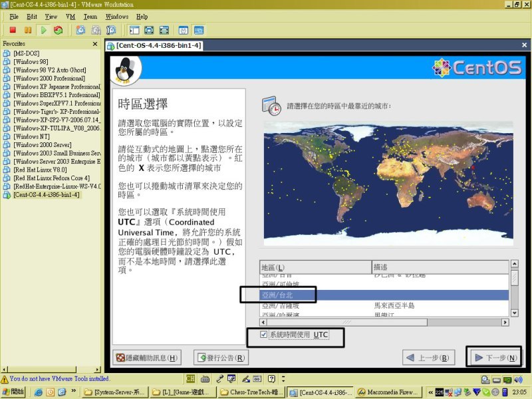The width and height of the screenshot is (532, 399).
Task: Click the volume speaker status bar icon
Action: tap(518, 379)
